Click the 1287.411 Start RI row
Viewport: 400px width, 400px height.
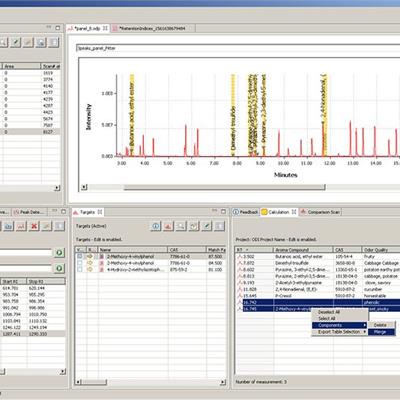[33, 334]
